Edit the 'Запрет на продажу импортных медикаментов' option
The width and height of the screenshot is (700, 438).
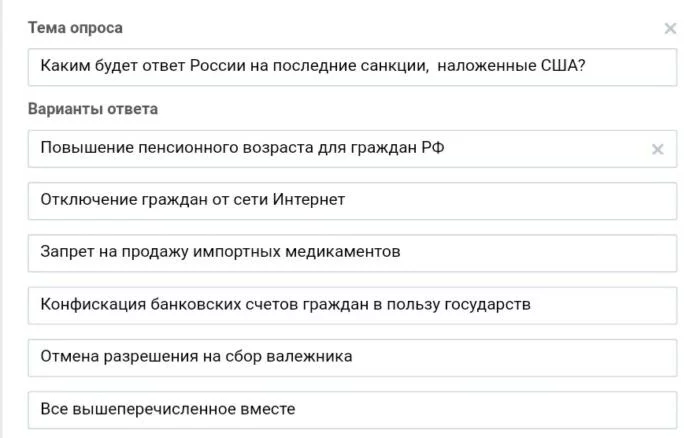[x=352, y=253]
